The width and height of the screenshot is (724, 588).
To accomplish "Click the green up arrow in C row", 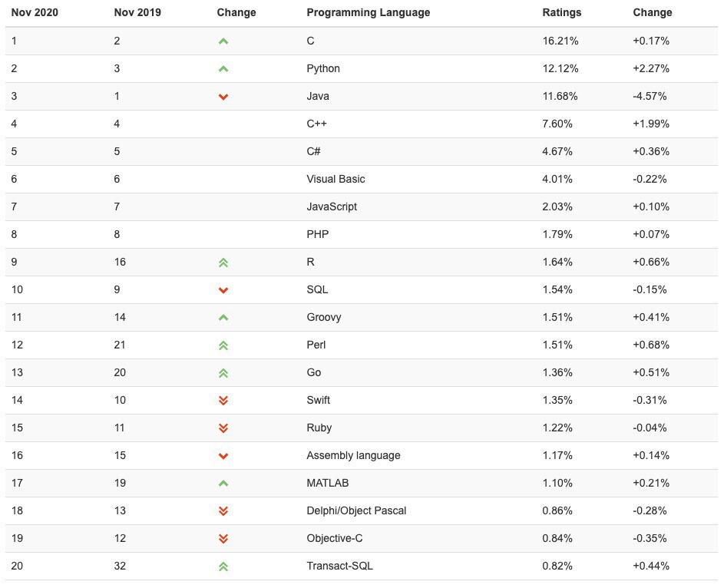I will (x=223, y=41).
